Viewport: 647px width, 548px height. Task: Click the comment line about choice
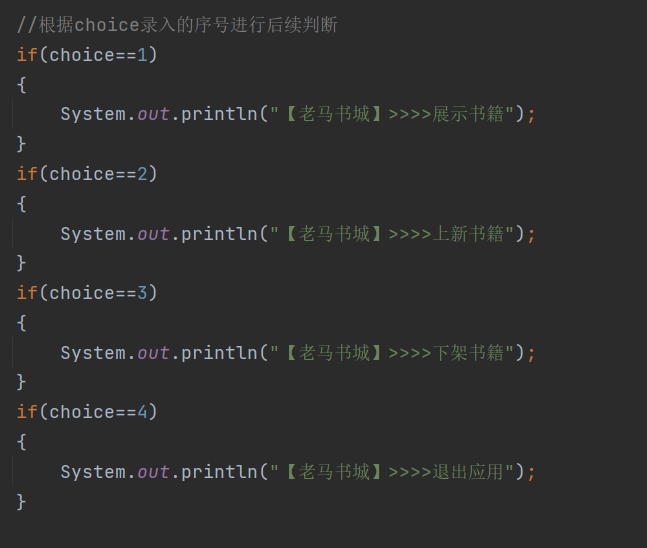(177, 25)
